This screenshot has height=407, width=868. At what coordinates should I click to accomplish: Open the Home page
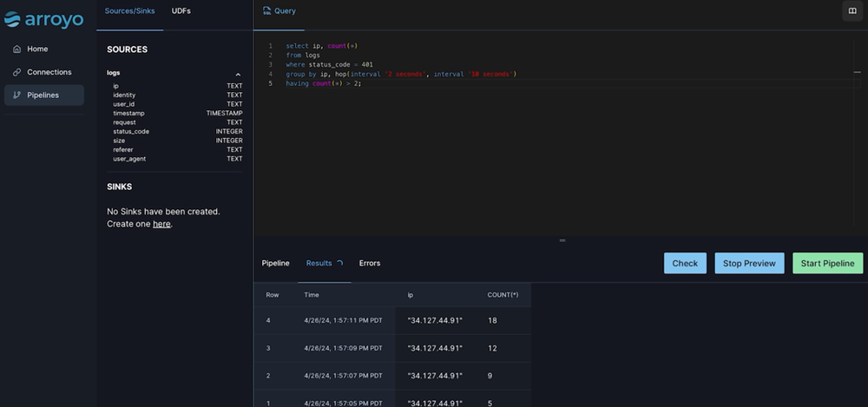click(43, 49)
